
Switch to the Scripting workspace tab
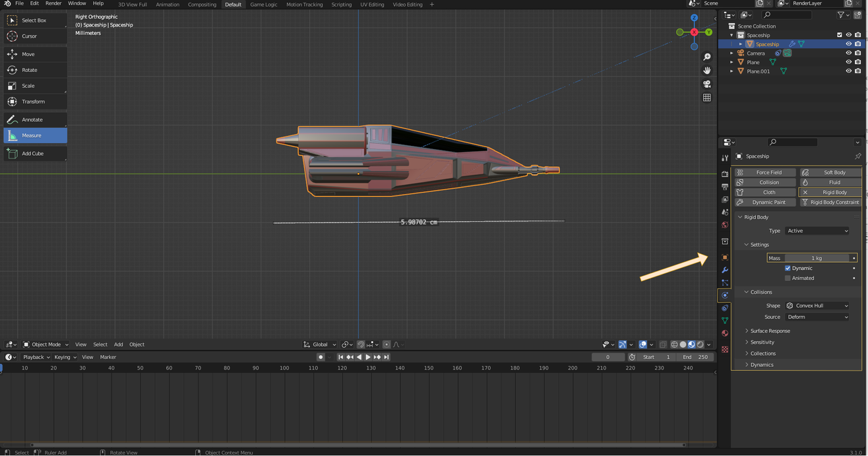click(341, 5)
